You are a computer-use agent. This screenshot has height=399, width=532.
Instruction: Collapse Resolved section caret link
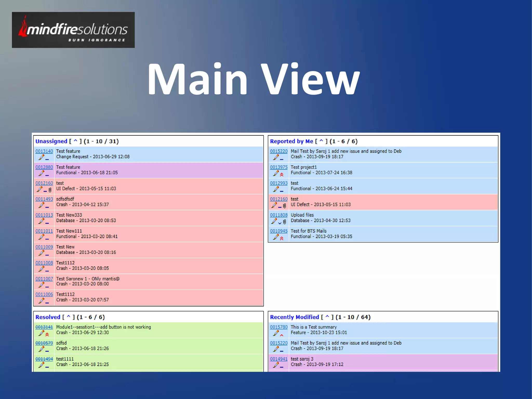click(69, 317)
